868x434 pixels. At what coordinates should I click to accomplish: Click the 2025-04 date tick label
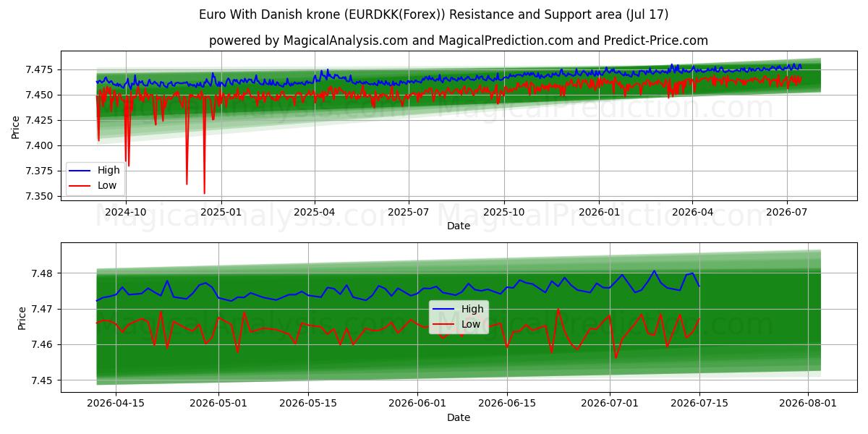pyautogui.click(x=315, y=212)
